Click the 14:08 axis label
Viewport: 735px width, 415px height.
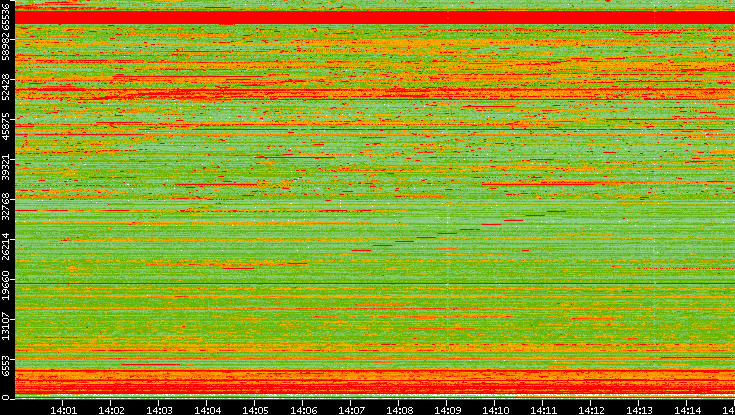tap(399, 410)
